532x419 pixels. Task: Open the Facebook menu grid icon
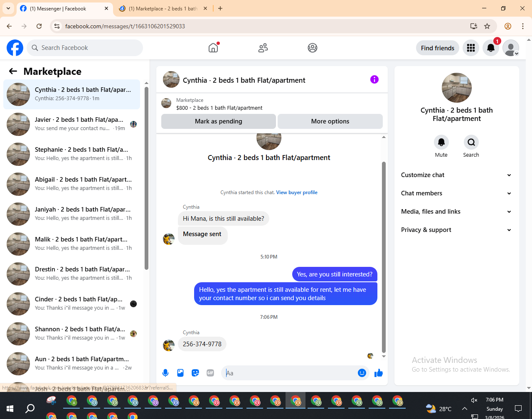[471, 48]
